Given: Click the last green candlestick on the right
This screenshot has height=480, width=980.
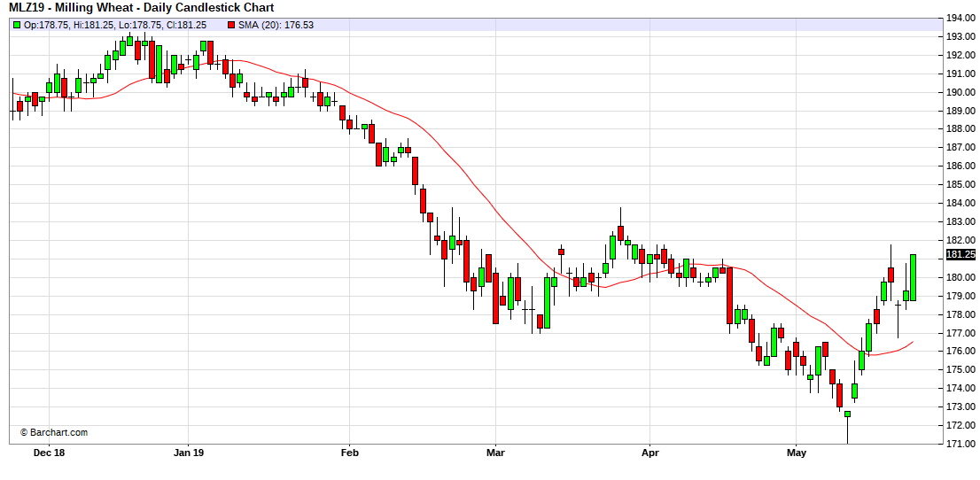Looking at the screenshot, I should click(913, 277).
